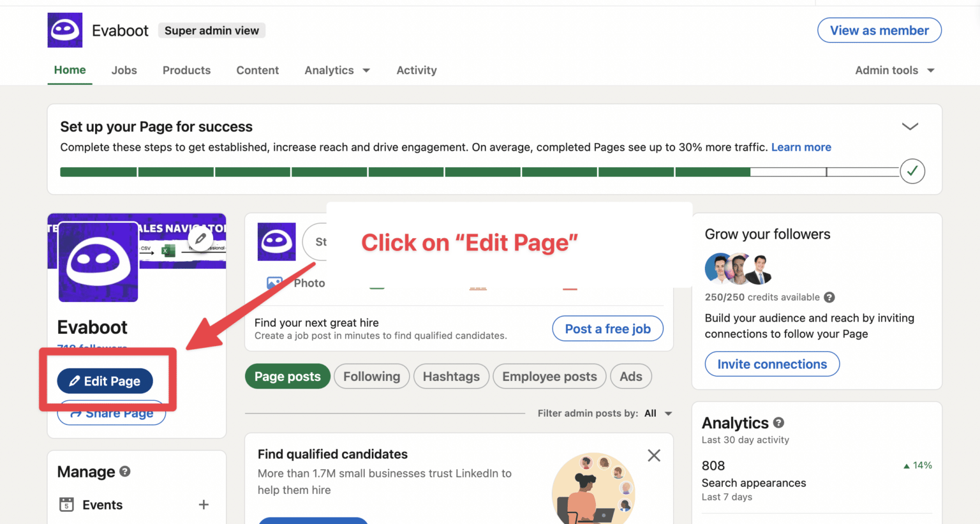Click the plus icon to add an event
Image resolution: width=980 pixels, height=524 pixels.
(204, 504)
